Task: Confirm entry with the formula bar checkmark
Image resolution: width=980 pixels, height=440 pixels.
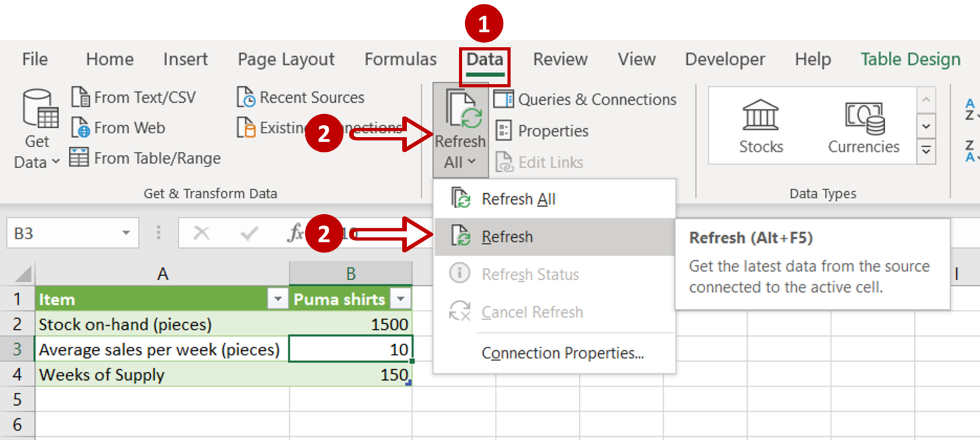Action: pyautogui.click(x=248, y=233)
